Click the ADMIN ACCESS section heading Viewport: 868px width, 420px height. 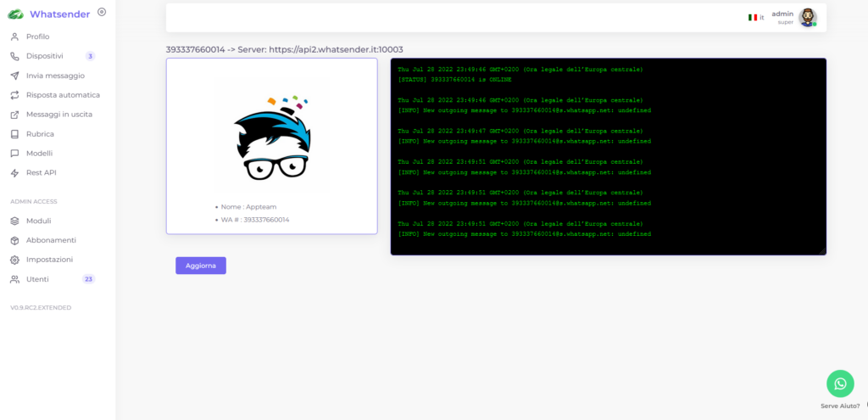coord(34,202)
